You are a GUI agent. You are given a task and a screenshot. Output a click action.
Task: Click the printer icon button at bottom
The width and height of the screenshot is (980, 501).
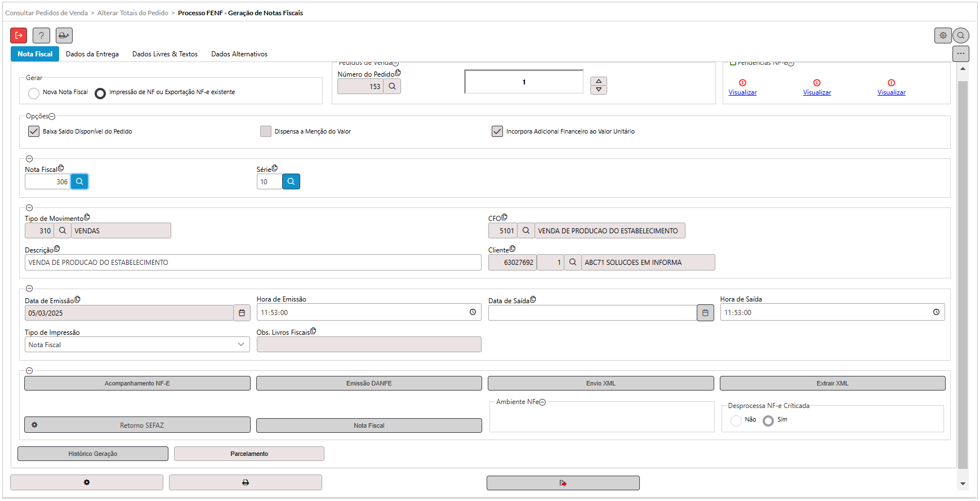coord(245,482)
